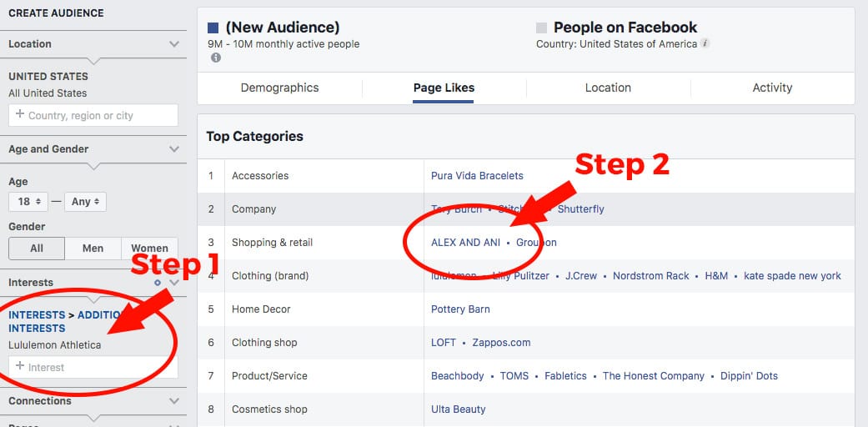Open the Beachbody page link
This screenshot has height=427, width=868.
[457, 375]
